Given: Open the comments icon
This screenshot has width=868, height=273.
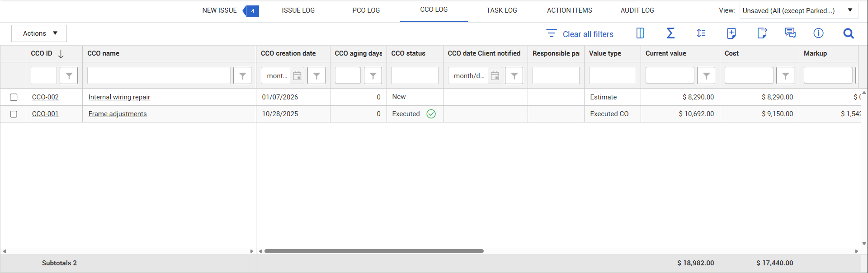Looking at the screenshot, I should click(790, 33).
